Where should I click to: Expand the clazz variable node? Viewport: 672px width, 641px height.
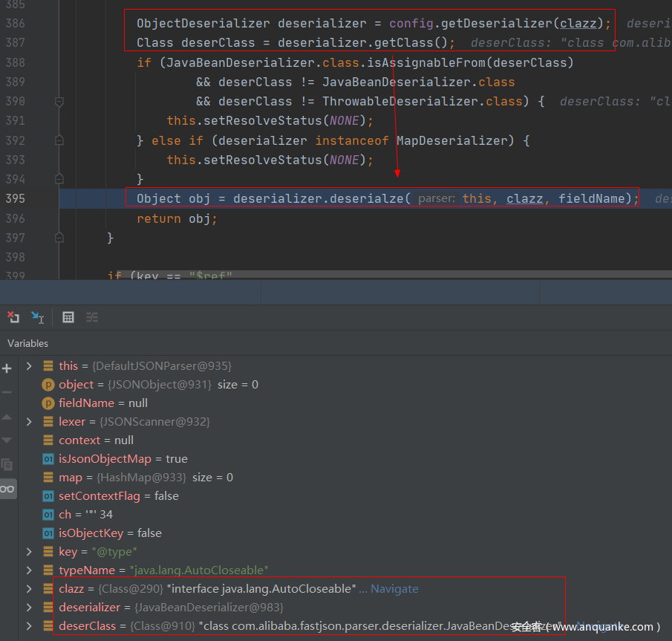(29, 589)
